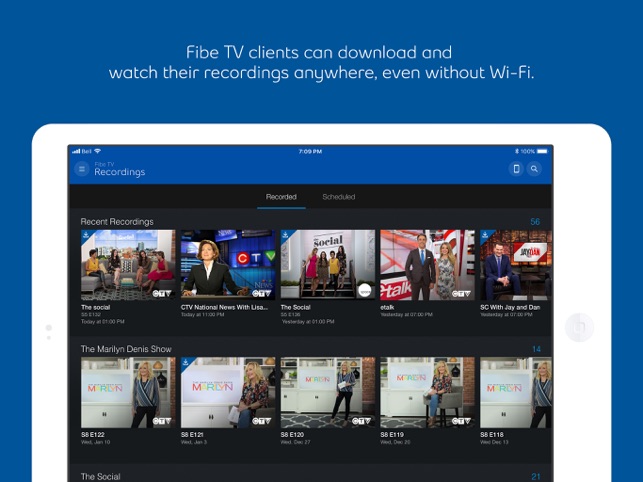Image resolution: width=643 pixels, height=482 pixels.
Task: Open The Social S5 E136 thumbnail
Action: [x=328, y=265]
